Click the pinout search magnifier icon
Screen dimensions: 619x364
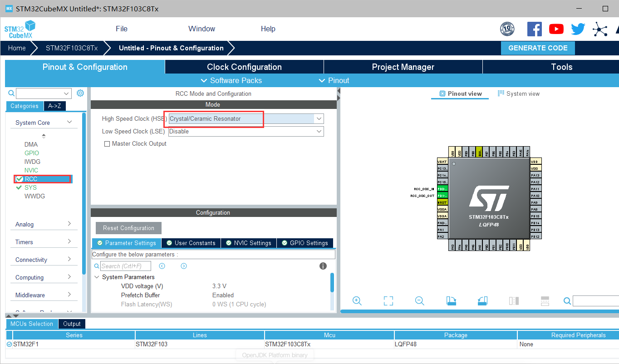(x=567, y=301)
